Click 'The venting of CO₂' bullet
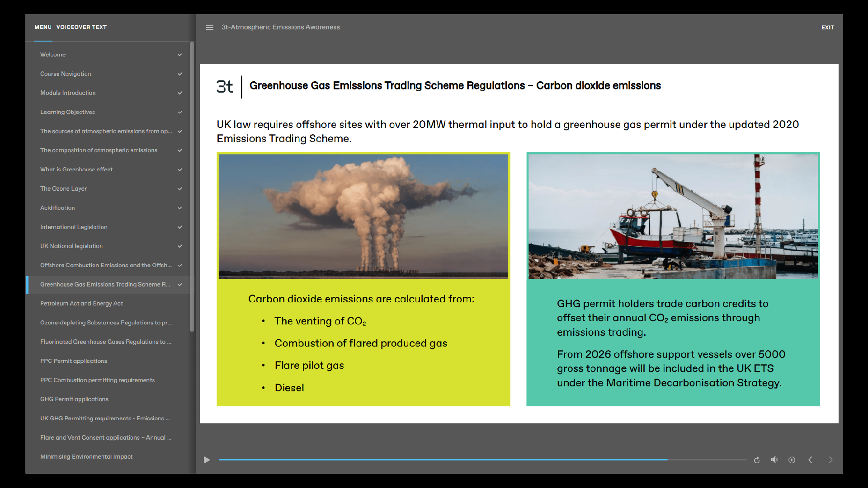The width and height of the screenshot is (868, 488). click(320, 321)
